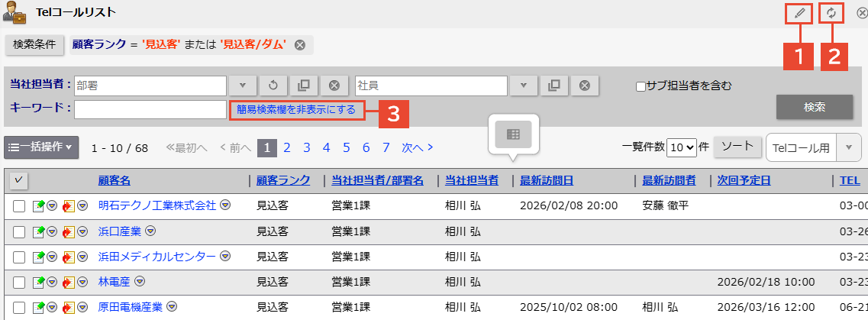Click the 検索 search button
The width and height of the screenshot is (868, 320).
click(814, 108)
